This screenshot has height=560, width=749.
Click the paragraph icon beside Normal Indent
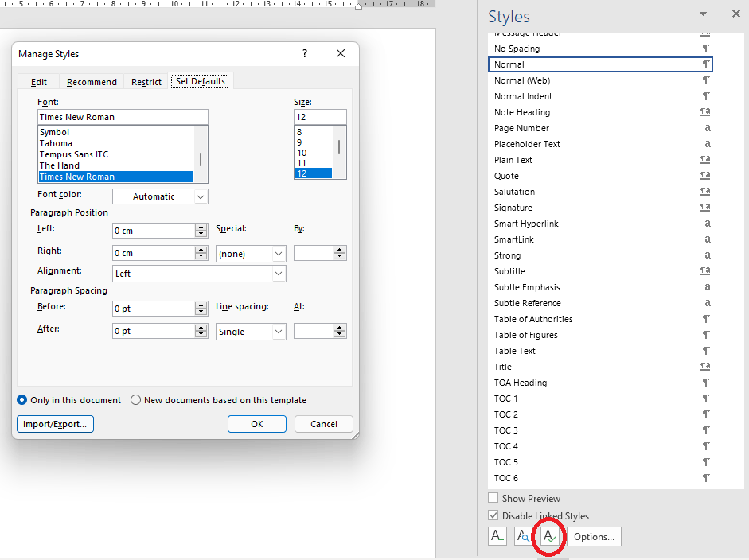point(706,96)
